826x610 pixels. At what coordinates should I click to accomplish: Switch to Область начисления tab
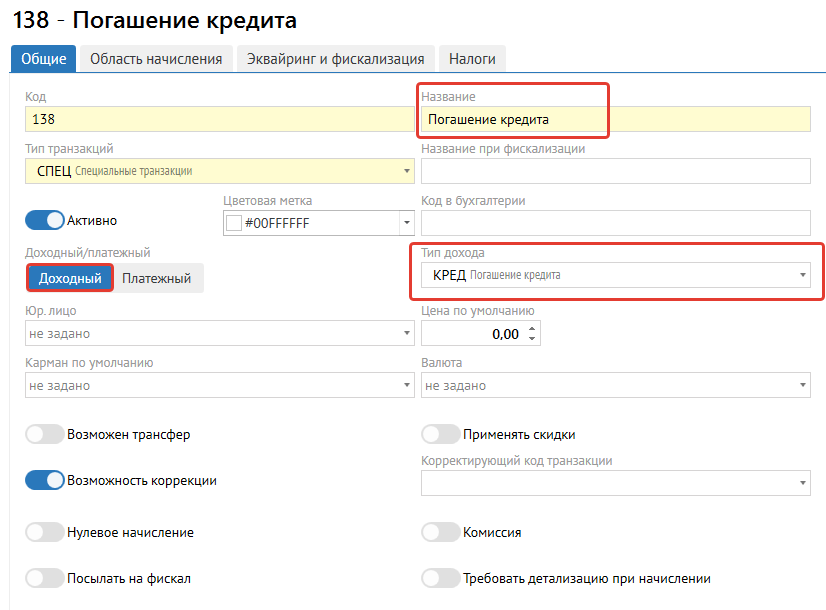156,59
